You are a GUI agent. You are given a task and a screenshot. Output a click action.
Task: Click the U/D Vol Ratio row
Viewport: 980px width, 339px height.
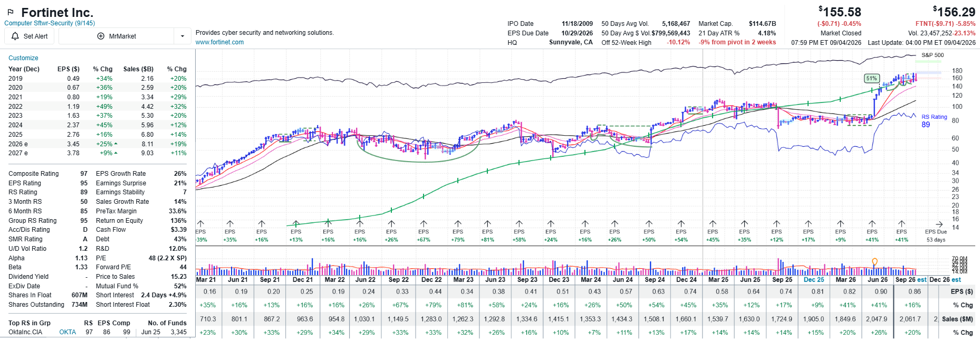point(48,249)
